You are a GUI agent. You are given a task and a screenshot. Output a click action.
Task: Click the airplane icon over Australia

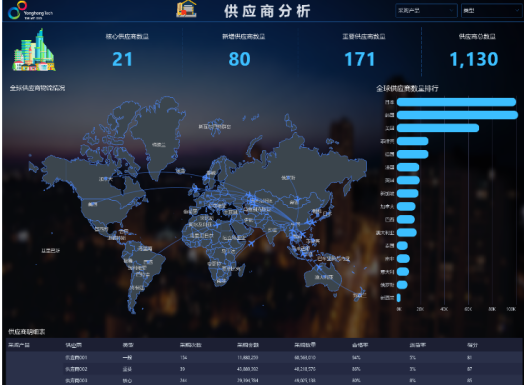[x=319, y=268]
